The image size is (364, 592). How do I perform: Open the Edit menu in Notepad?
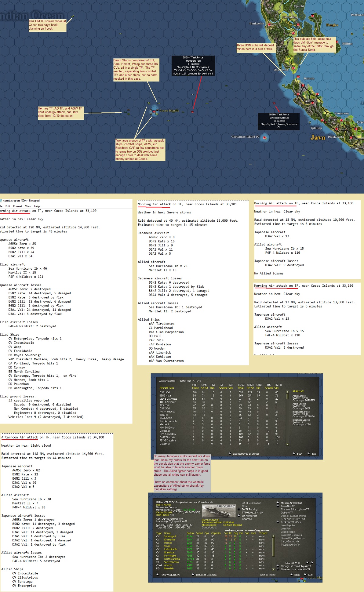[8, 206]
